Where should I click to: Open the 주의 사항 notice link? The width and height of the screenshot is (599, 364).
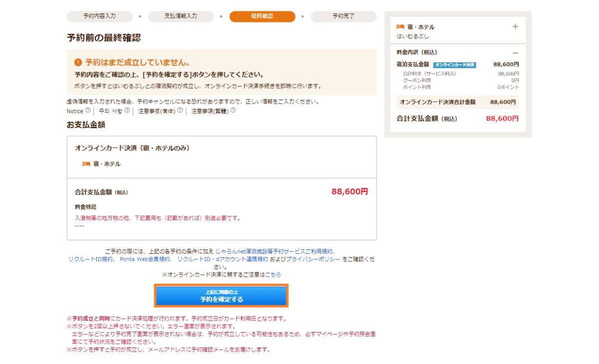110,111
